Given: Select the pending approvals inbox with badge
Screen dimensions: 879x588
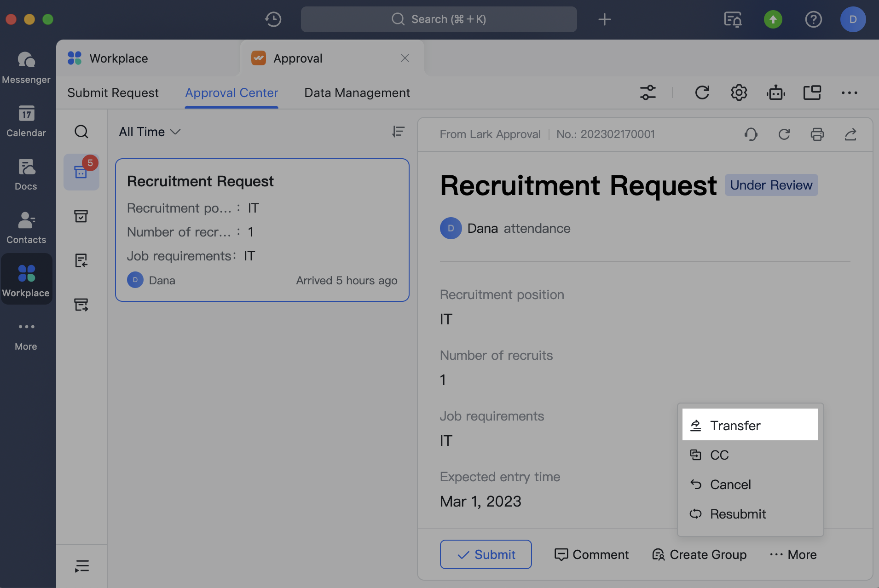Looking at the screenshot, I should 81,172.
